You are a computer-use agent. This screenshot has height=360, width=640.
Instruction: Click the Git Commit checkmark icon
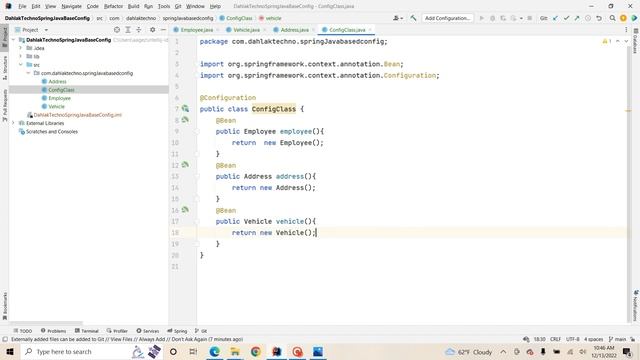point(566,18)
